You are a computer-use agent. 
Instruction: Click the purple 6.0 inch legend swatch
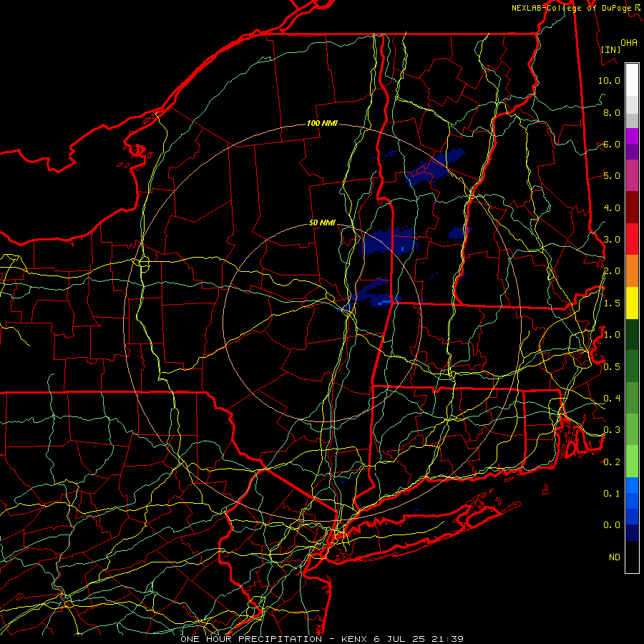pos(632,144)
